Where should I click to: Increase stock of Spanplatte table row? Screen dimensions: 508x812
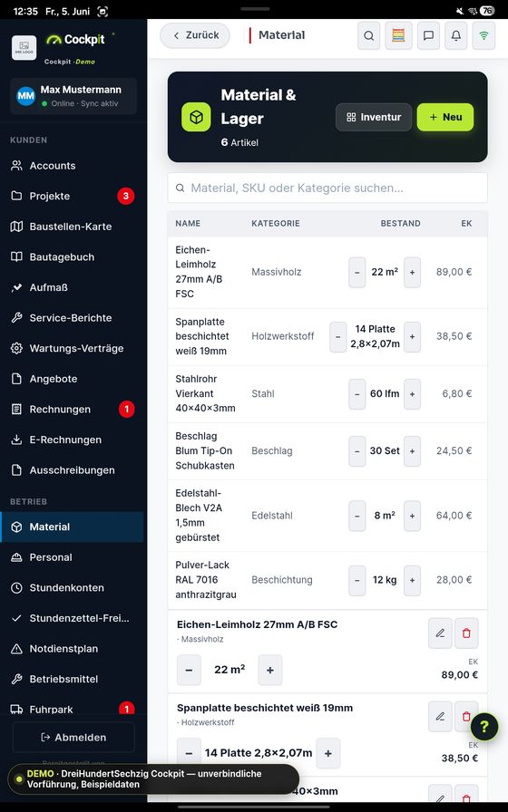(x=412, y=336)
